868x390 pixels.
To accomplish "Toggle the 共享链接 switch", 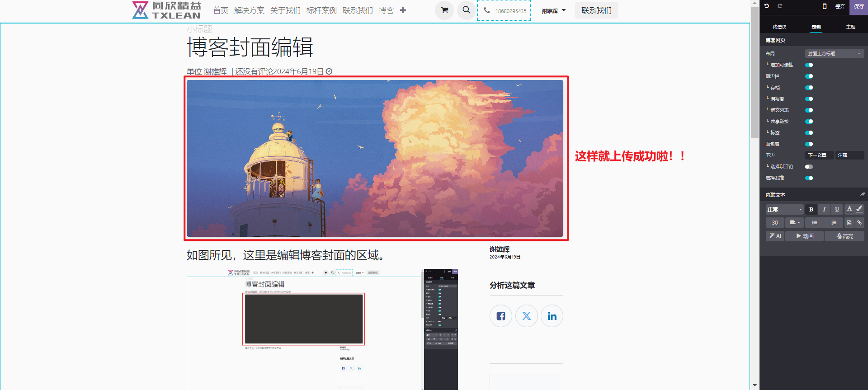I will 809,122.
